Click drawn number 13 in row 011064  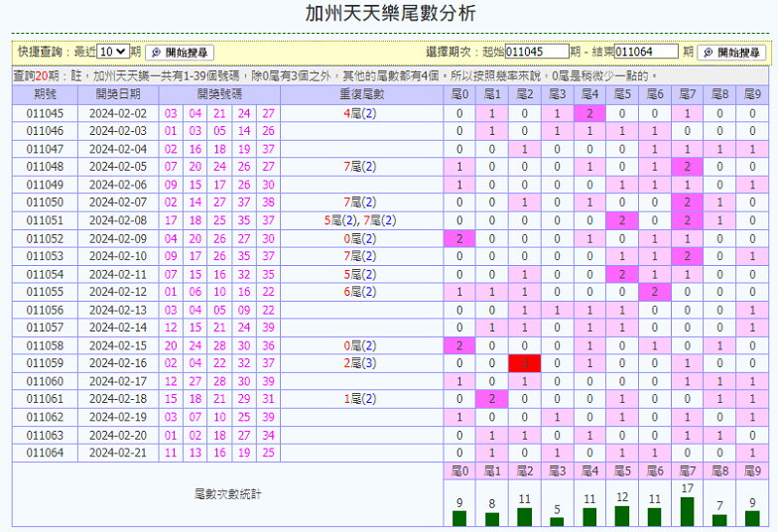195,453
